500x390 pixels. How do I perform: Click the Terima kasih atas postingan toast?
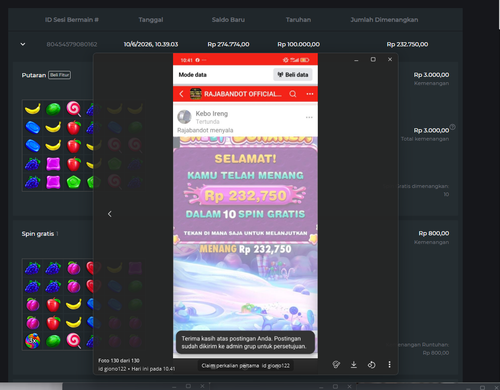coord(245,342)
